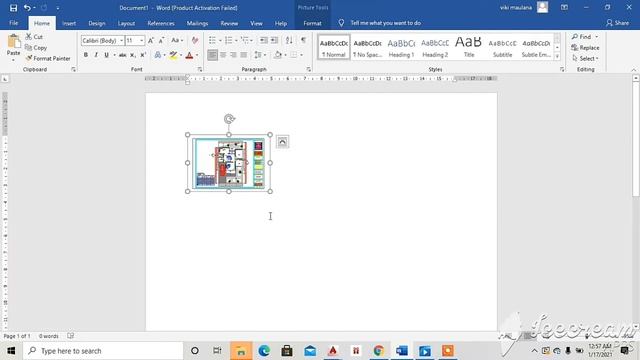
Task: Click the Windows Start button
Action: [x=11, y=351]
